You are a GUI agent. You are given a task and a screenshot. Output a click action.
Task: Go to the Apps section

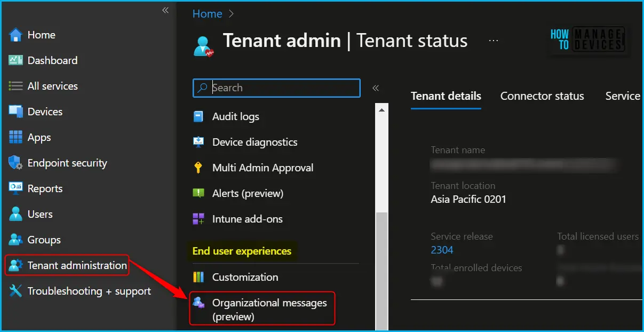click(x=39, y=137)
